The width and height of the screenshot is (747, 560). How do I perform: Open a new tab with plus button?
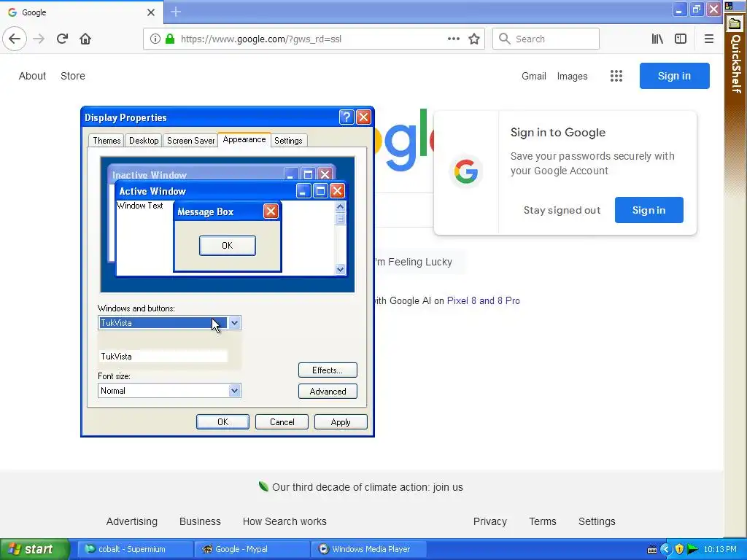(x=175, y=12)
